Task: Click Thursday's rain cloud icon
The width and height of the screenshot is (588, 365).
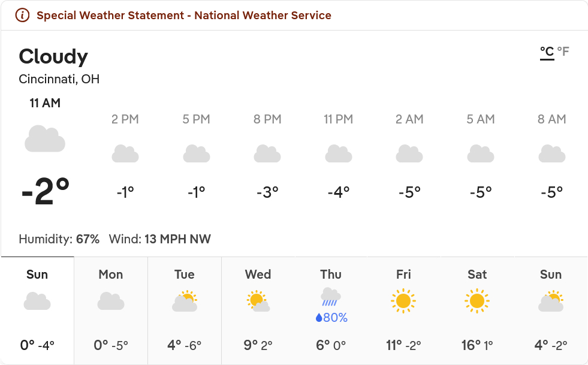Action: point(331,297)
